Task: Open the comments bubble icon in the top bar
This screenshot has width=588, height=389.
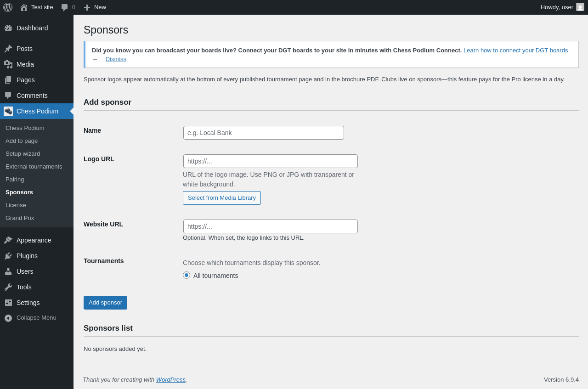Action: (x=65, y=7)
